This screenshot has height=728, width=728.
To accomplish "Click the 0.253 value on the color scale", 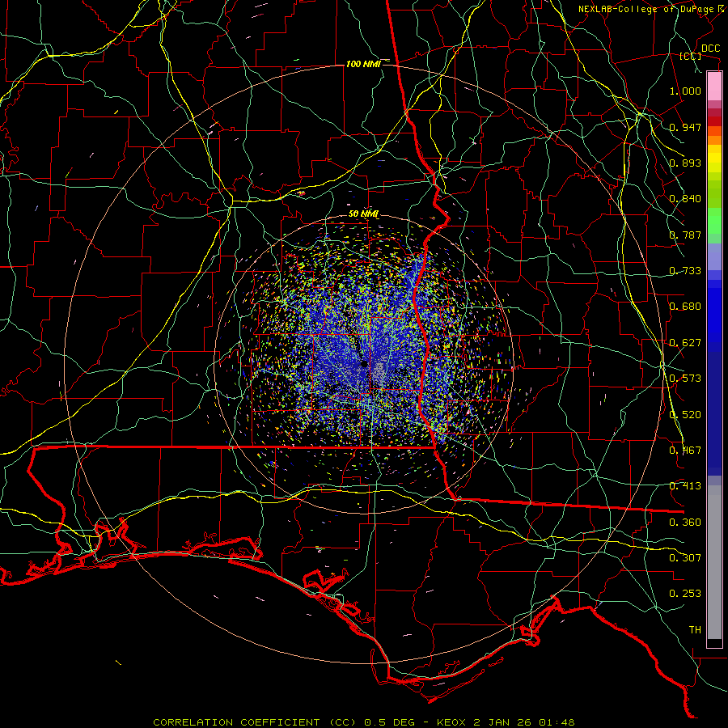I will coord(685,594).
